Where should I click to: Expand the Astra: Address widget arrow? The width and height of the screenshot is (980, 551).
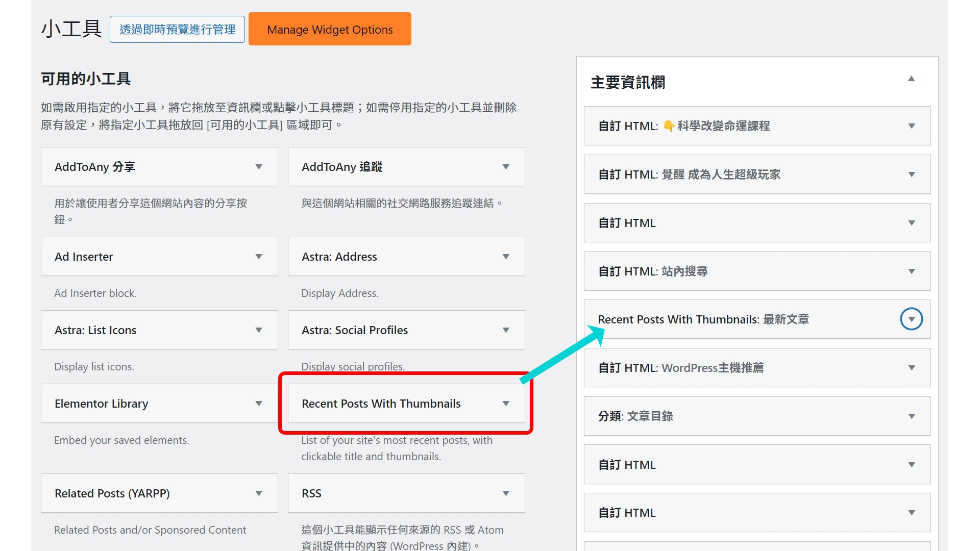pyautogui.click(x=506, y=257)
